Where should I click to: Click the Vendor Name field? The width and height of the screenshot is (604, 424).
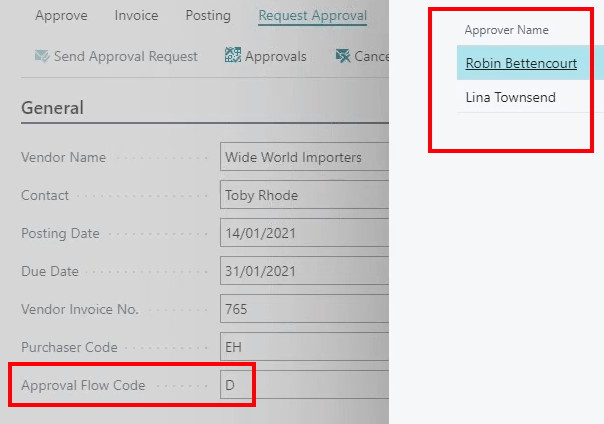(304, 157)
